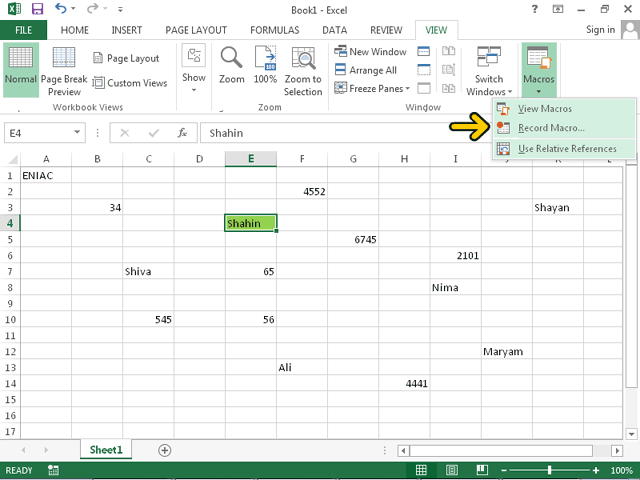Open View Macros from the dropdown
This screenshot has width=640, height=480.
[545, 108]
